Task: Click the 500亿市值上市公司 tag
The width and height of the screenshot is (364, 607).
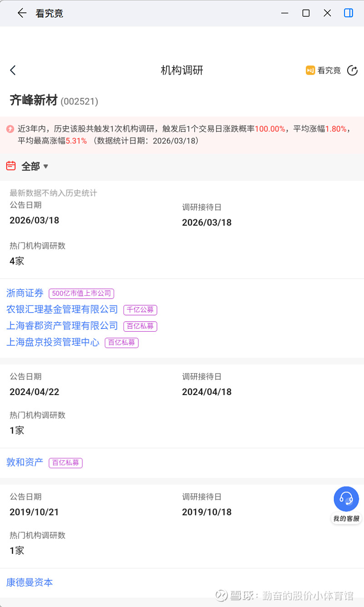Action: pos(81,293)
